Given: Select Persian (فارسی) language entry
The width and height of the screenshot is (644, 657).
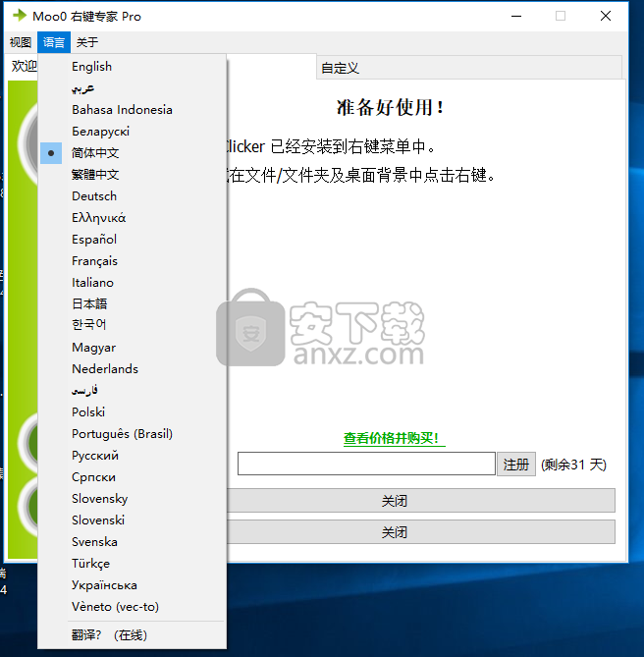Looking at the screenshot, I should 133,391.
